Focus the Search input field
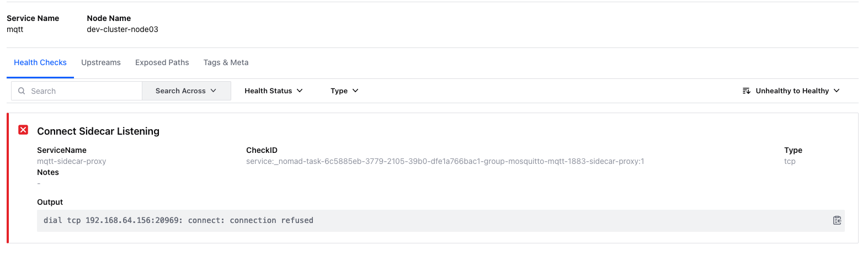Screen dimensions: 868x255 tap(83, 91)
